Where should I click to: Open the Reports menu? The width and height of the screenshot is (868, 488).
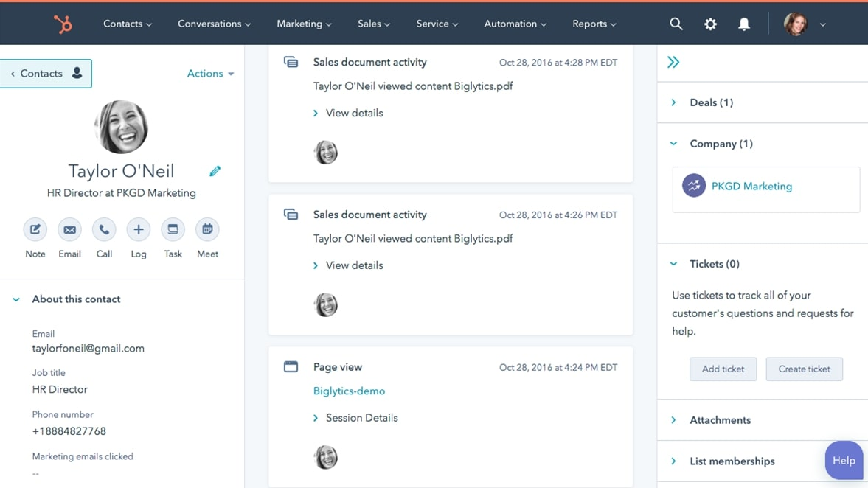[x=593, y=24]
